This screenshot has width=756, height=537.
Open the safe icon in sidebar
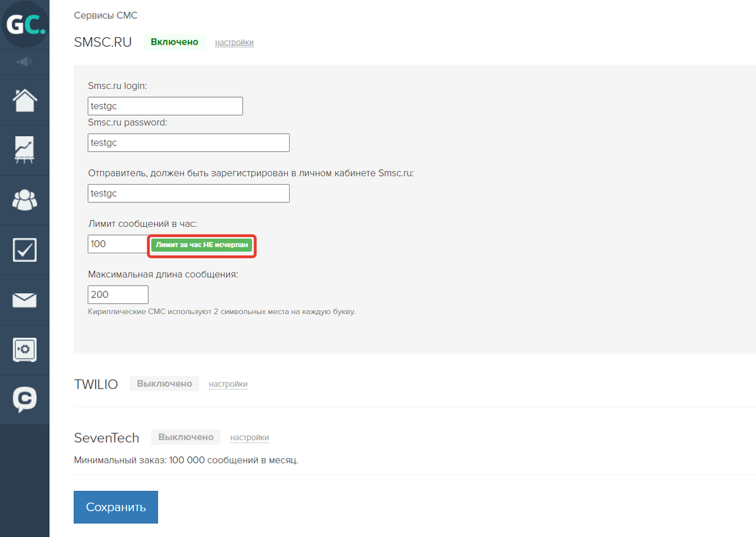(x=25, y=350)
